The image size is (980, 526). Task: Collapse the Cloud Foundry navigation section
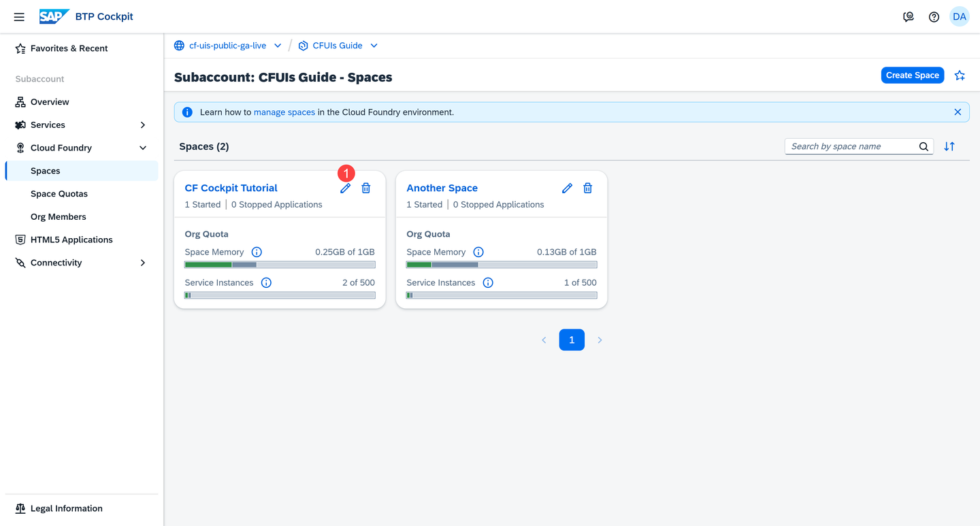pyautogui.click(x=143, y=148)
